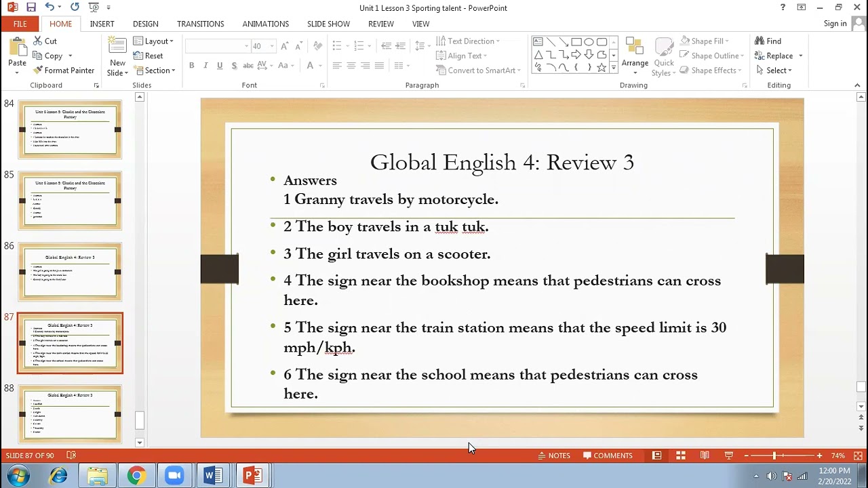Click the zoom in plus button

point(819,455)
